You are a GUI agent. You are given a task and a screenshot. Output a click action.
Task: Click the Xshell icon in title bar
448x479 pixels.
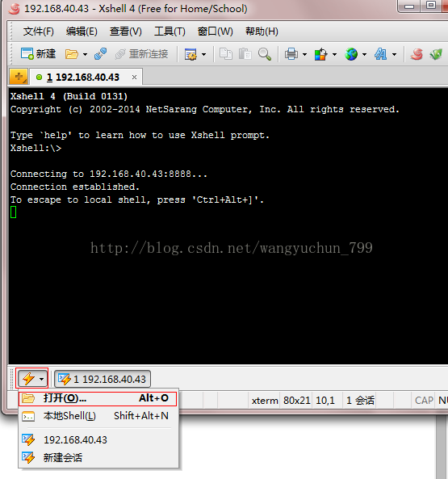click(14, 9)
